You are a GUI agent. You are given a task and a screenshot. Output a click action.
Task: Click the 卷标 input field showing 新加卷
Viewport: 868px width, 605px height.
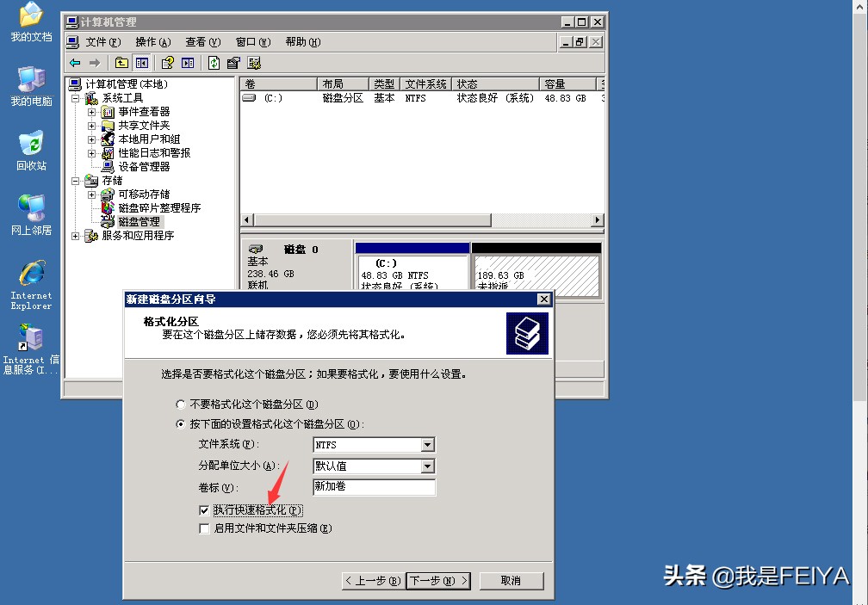pos(375,487)
